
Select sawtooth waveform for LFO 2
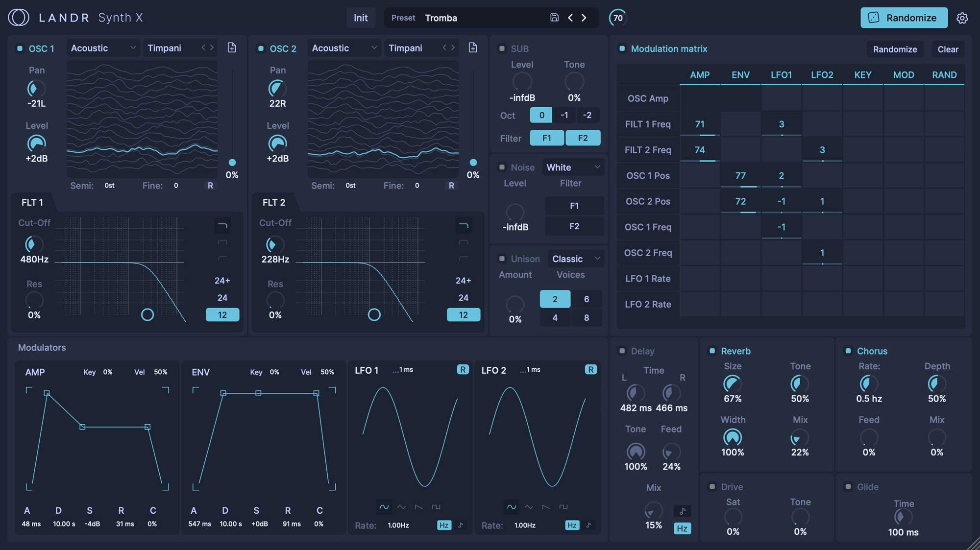pos(546,507)
